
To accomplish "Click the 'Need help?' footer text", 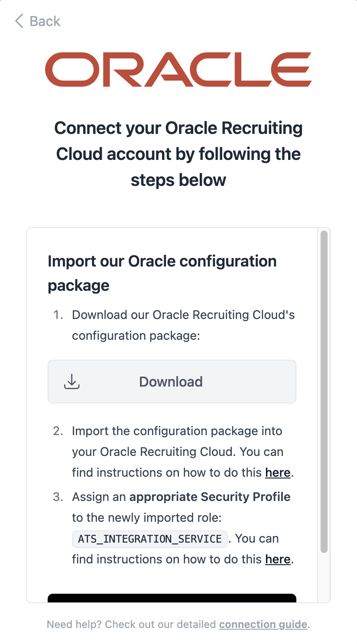I will 74,624.
